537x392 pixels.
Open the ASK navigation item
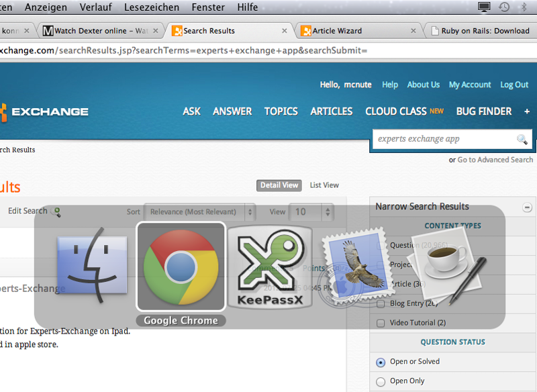(x=192, y=111)
